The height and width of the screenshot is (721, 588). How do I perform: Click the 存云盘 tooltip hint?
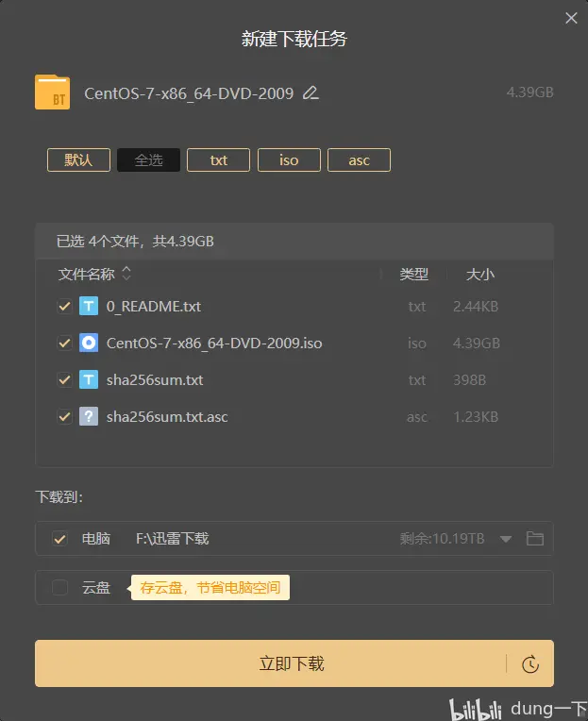(210, 587)
